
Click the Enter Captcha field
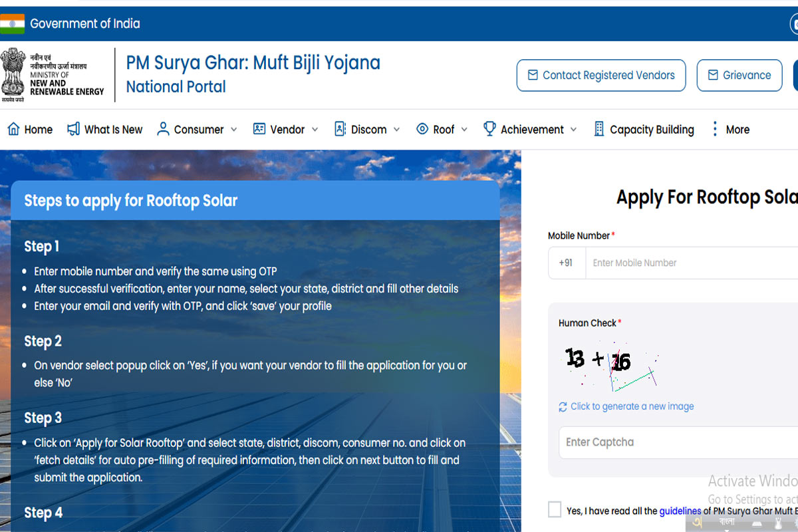678,442
